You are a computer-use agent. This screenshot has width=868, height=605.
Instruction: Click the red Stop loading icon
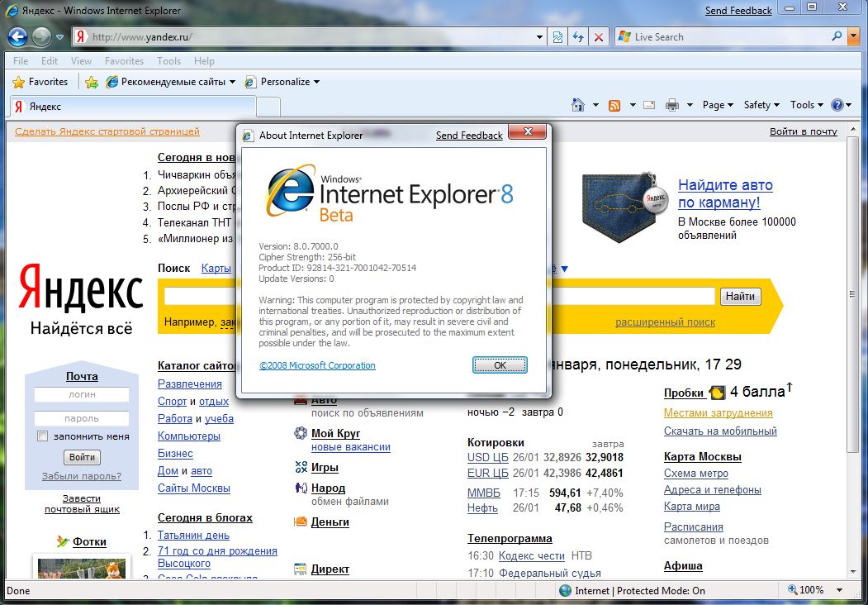599,37
